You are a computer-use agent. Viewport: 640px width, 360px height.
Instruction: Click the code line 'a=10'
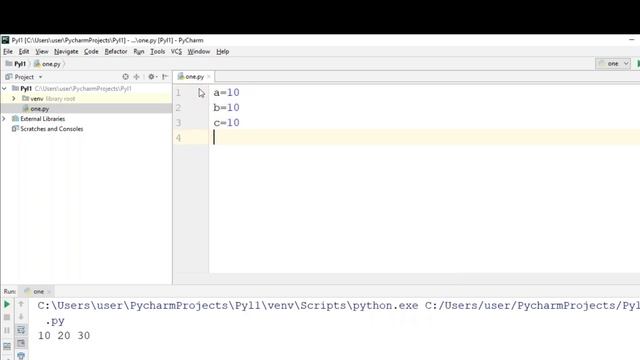tap(227, 93)
